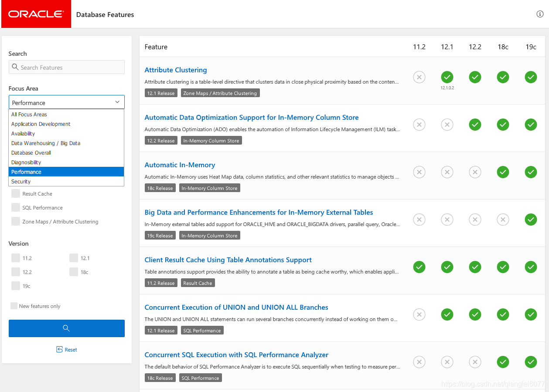Open Attribute Clustering feature link
549x392 pixels.
click(175, 70)
